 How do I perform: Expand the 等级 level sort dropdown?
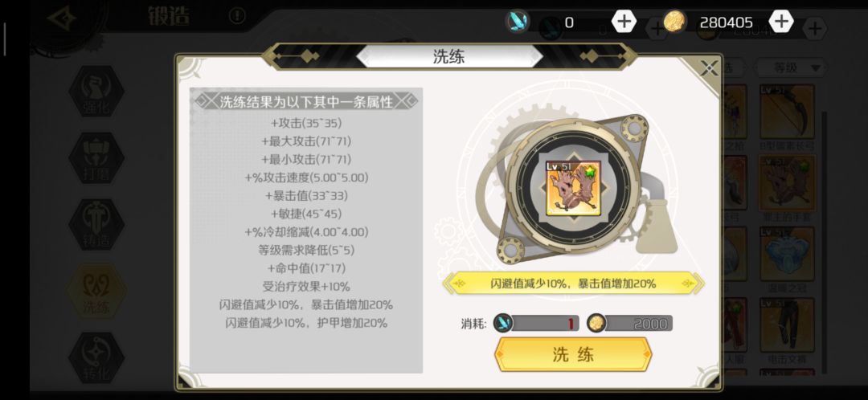(792, 68)
